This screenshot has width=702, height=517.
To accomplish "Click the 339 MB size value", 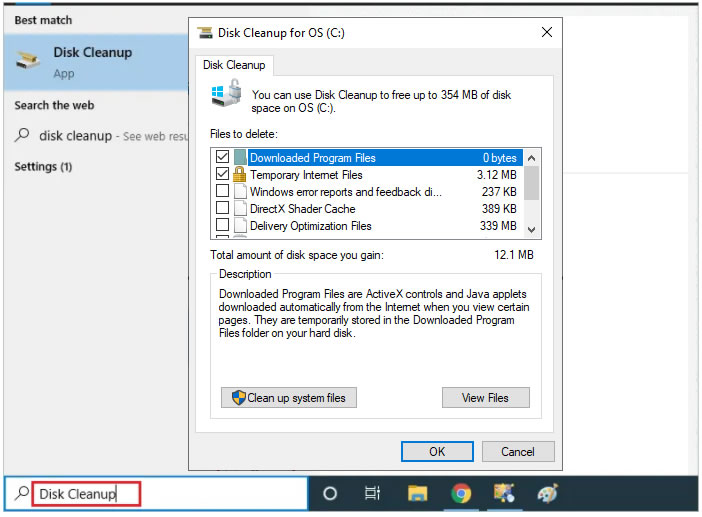I will pos(498,226).
